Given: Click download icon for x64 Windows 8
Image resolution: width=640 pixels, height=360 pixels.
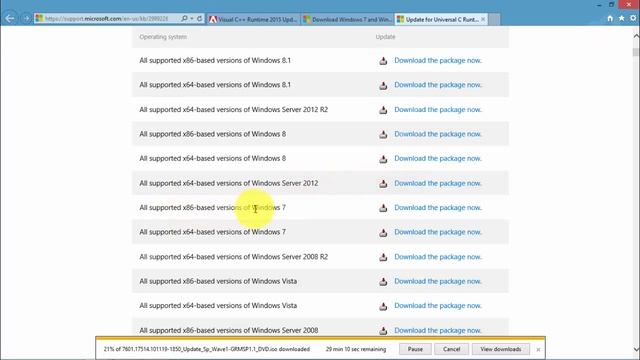Looking at the screenshot, I should pos(383,159).
